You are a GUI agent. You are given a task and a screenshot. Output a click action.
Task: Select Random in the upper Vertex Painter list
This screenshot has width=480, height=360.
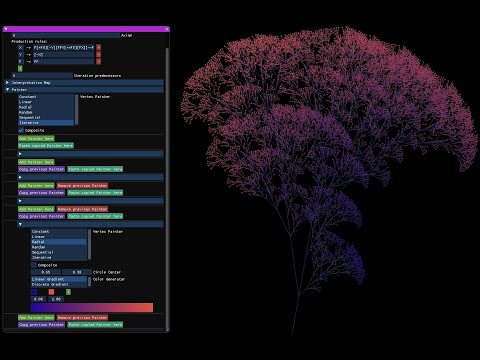pyautogui.click(x=46, y=112)
